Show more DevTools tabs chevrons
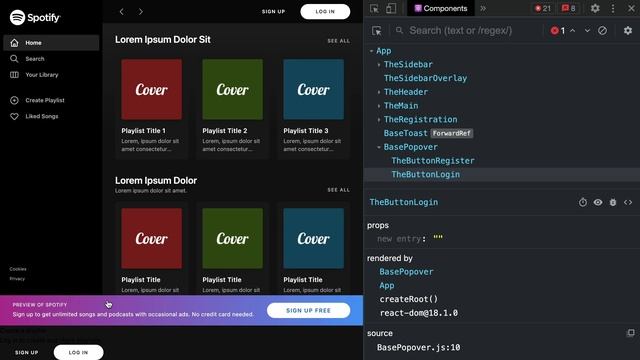Viewport: 640px width, 360px height. 483,8
